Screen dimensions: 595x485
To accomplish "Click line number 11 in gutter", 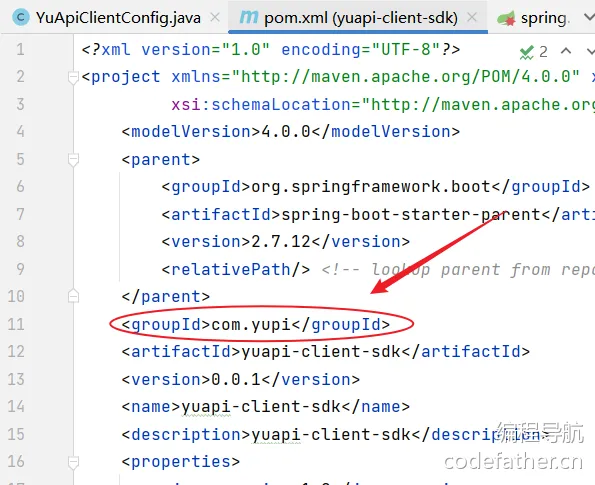I will (x=16, y=324).
